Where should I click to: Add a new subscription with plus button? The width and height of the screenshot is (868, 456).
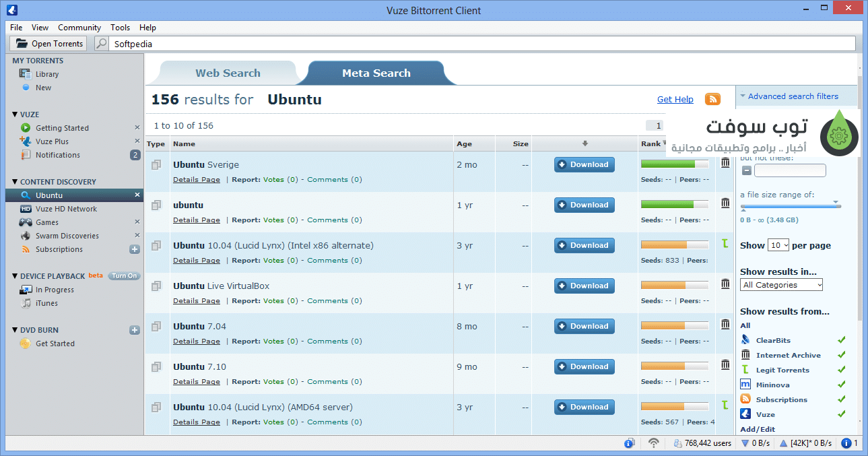135,249
